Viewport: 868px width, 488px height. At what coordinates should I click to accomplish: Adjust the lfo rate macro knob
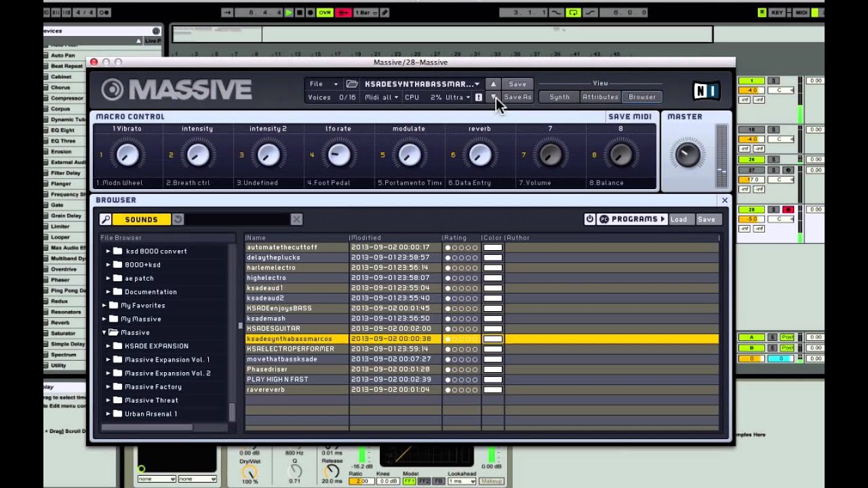pos(338,155)
